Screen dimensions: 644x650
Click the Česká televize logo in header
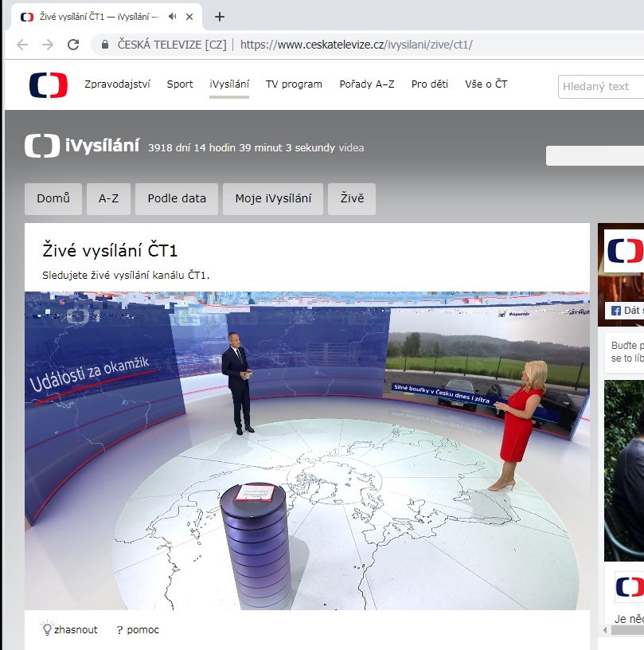click(x=49, y=85)
